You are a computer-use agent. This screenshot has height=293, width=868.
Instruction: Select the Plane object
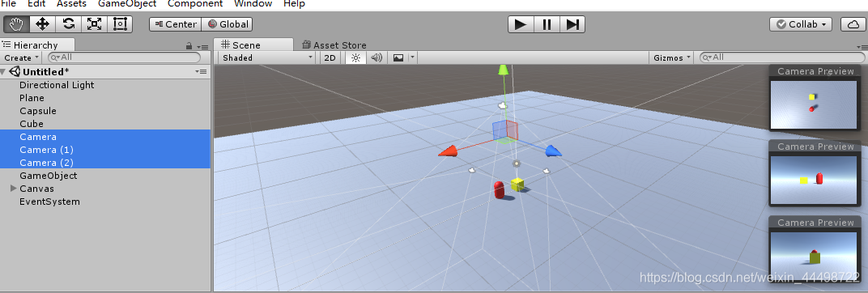pos(32,98)
